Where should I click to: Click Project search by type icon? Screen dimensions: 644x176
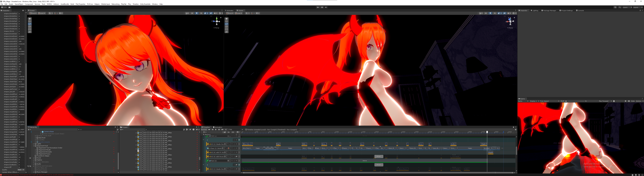pos(187,130)
